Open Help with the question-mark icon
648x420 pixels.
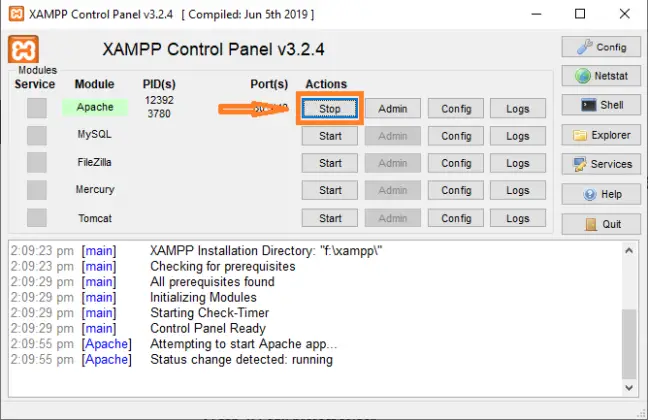[601, 194]
